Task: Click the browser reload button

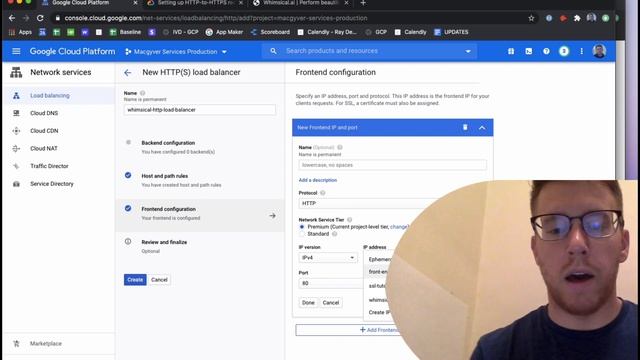Action: [x=40, y=18]
